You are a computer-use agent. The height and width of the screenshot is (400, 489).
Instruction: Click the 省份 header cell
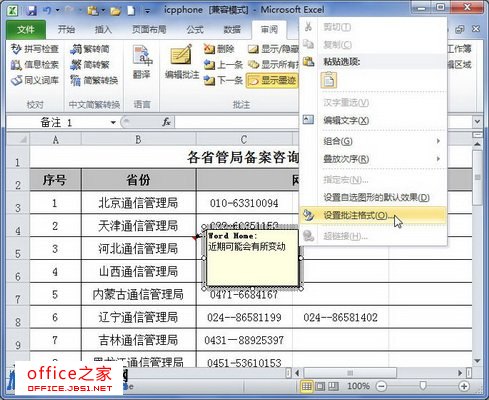tap(138, 180)
